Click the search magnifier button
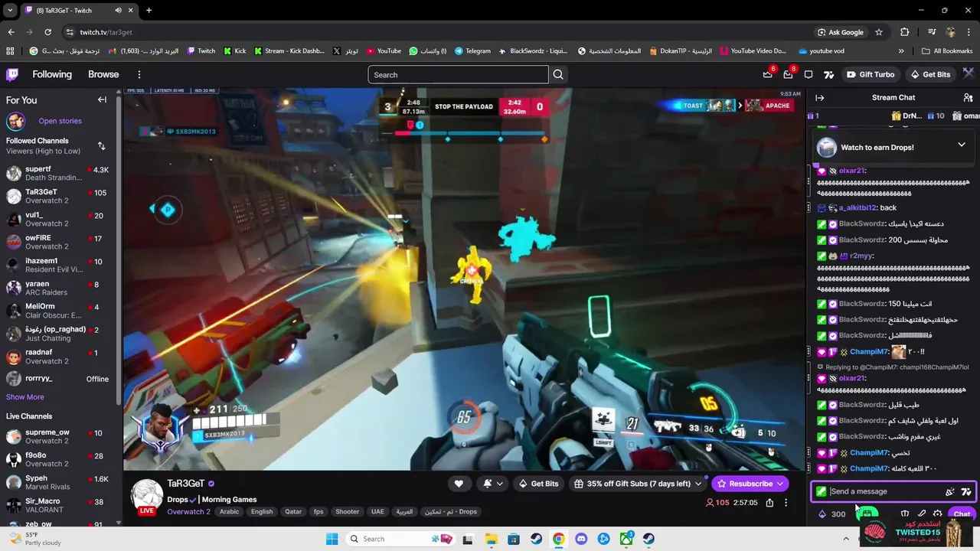The width and height of the screenshot is (980, 551). (x=558, y=74)
